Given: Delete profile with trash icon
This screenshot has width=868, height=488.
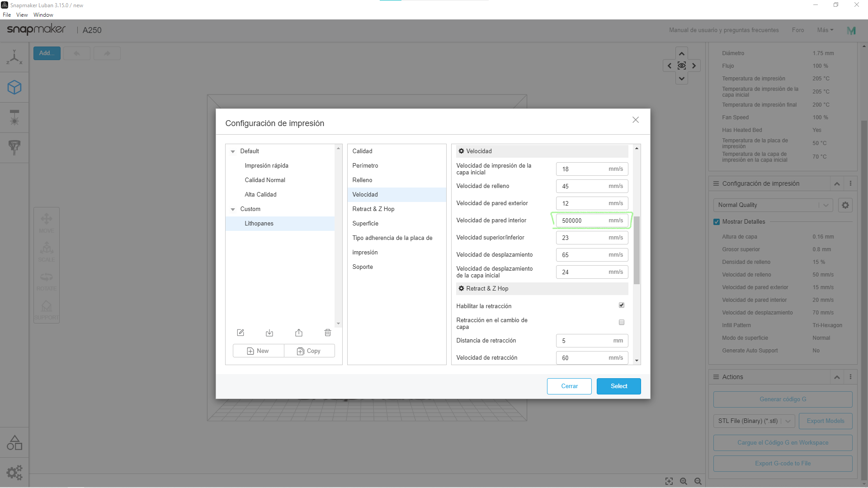Looking at the screenshot, I should 328,333.
